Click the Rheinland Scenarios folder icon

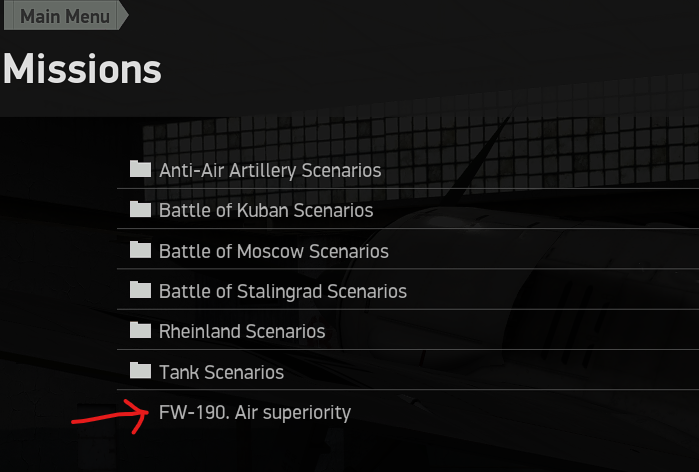pyautogui.click(x=140, y=330)
